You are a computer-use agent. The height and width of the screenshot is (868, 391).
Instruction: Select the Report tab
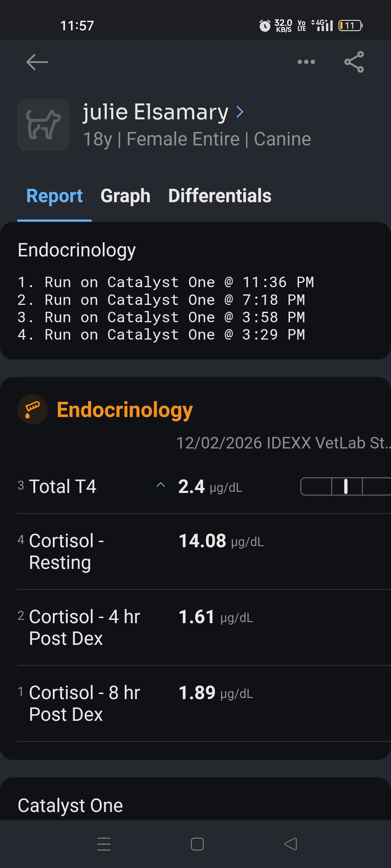(x=54, y=196)
